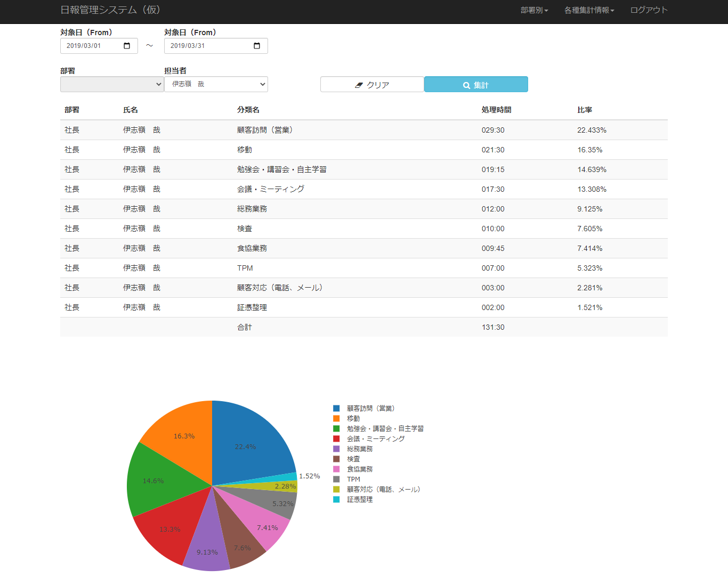Toggle cyan legend swatch 証憑整理

(336, 500)
